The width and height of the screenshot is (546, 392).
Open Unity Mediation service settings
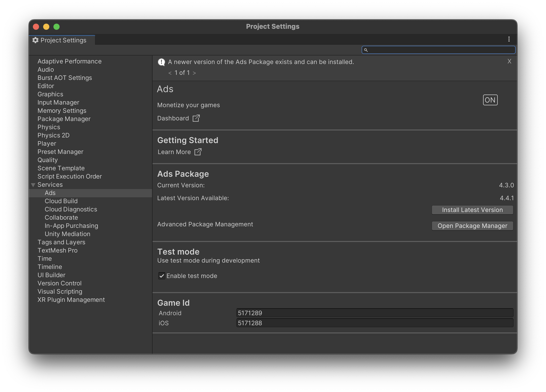[68, 234]
